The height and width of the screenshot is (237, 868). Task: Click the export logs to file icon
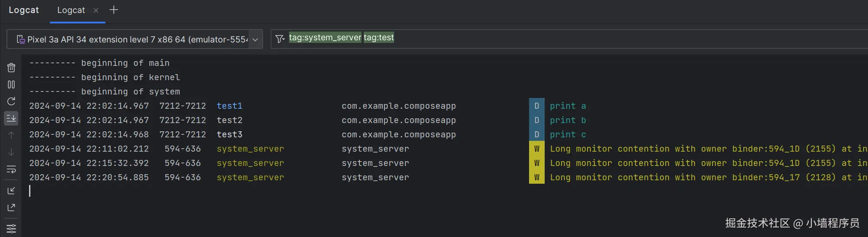tap(11, 208)
